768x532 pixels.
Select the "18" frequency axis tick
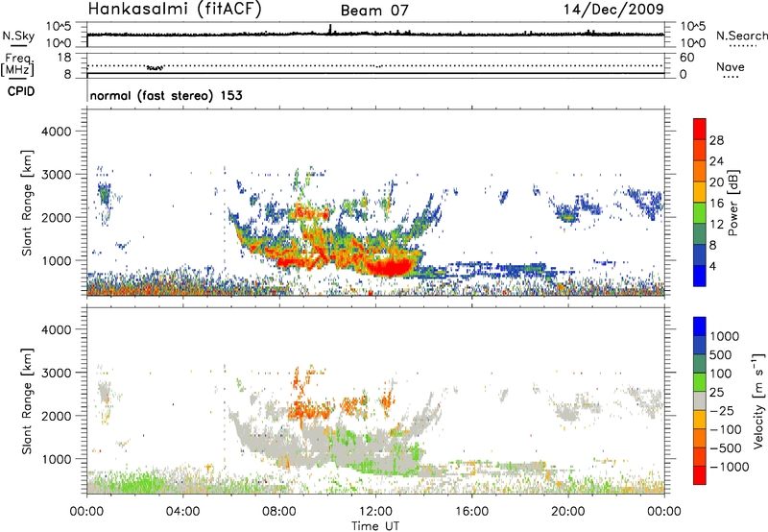[x=64, y=57]
